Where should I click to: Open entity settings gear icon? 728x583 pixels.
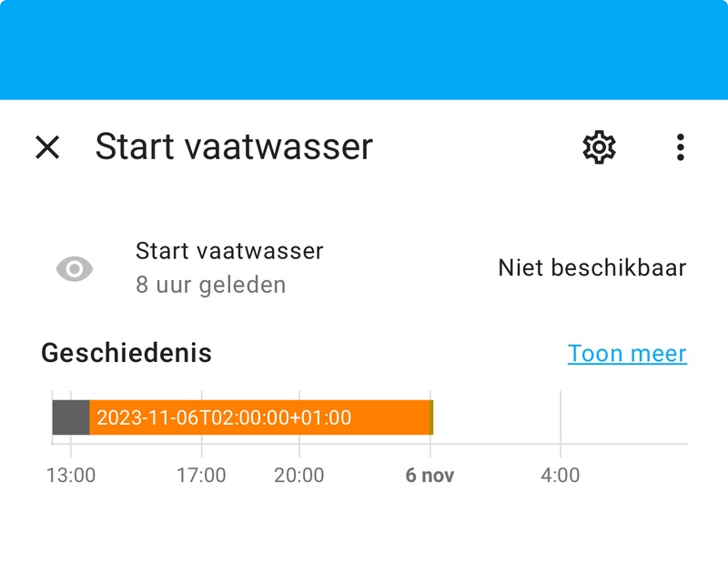[599, 146]
